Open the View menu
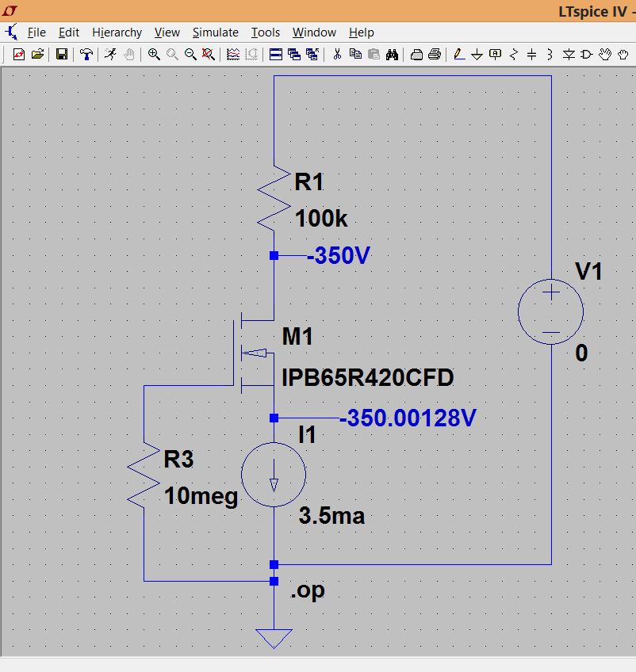Image resolution: width=636 pixels, height=672 pixels. click(x=167, y=32)
